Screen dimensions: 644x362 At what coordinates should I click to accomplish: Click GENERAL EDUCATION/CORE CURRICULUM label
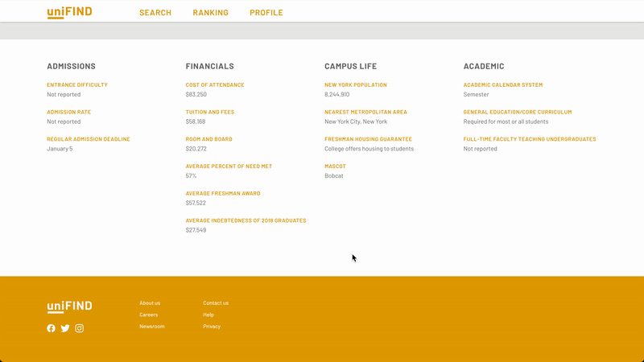tap(518, 112)
